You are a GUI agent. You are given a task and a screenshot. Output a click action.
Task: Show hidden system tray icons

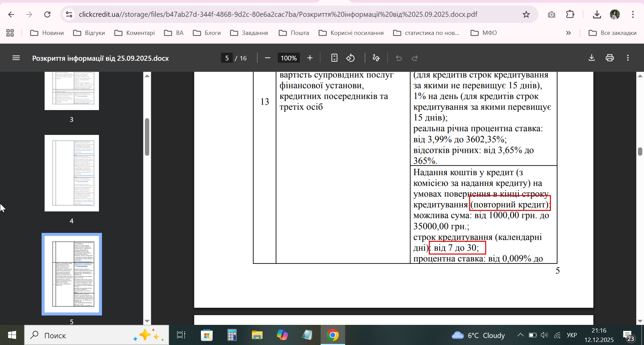[x=520, y=335]
